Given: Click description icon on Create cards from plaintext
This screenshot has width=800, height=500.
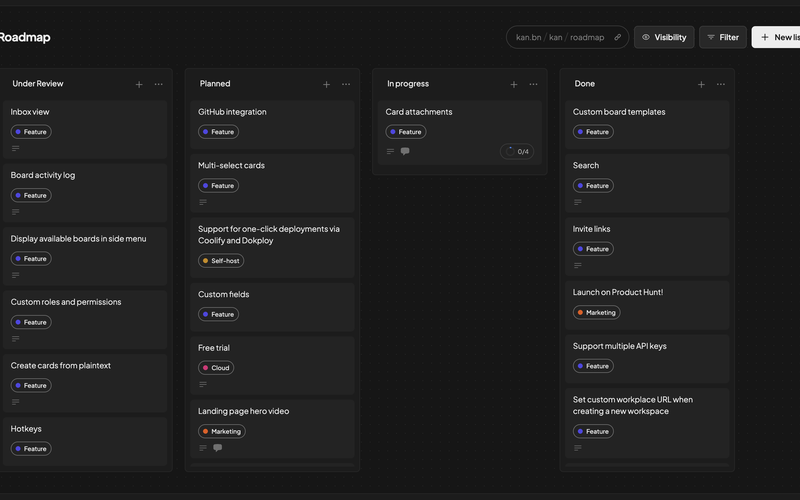Looking at the screenshot, I should pyautogui.click(x=15, y=402).
